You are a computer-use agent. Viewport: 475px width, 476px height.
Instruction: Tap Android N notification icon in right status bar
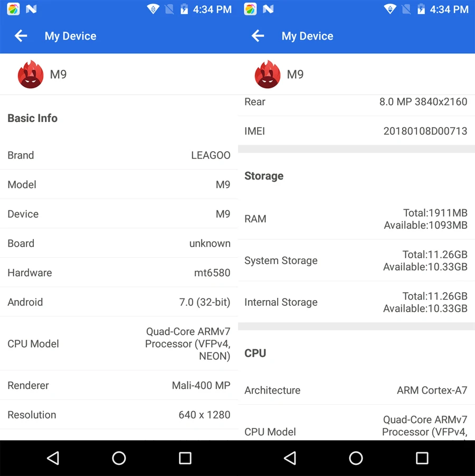[x=268, y=9]
